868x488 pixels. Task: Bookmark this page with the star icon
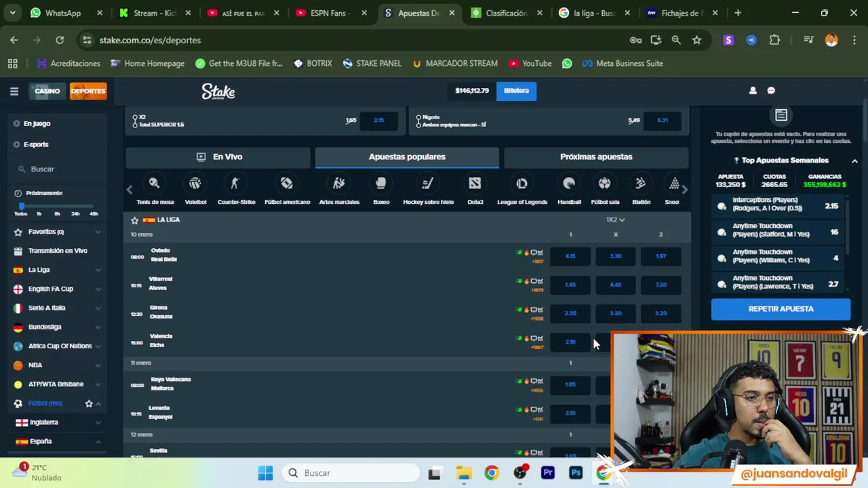pyautogui.click(x=696, y=40)
